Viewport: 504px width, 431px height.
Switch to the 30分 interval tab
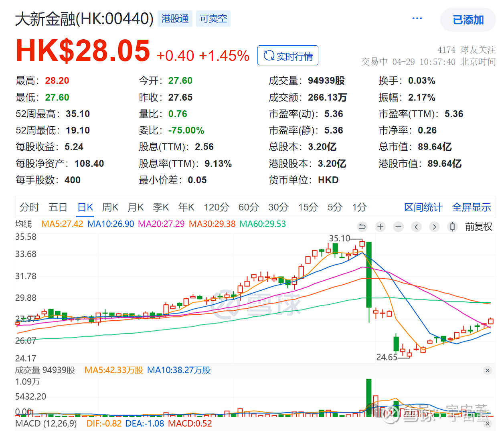pyautogui.click(x=278, y=207)
